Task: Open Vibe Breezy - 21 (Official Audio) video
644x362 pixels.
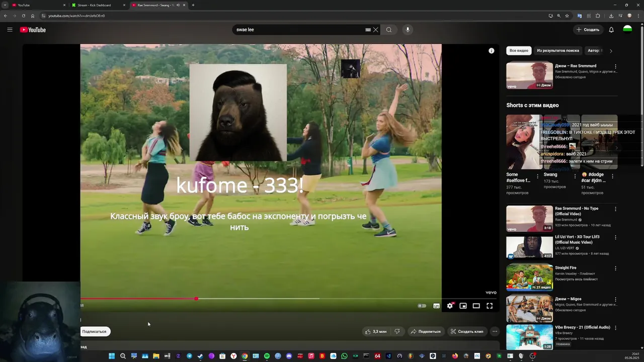Action: (x=529, y=337)
